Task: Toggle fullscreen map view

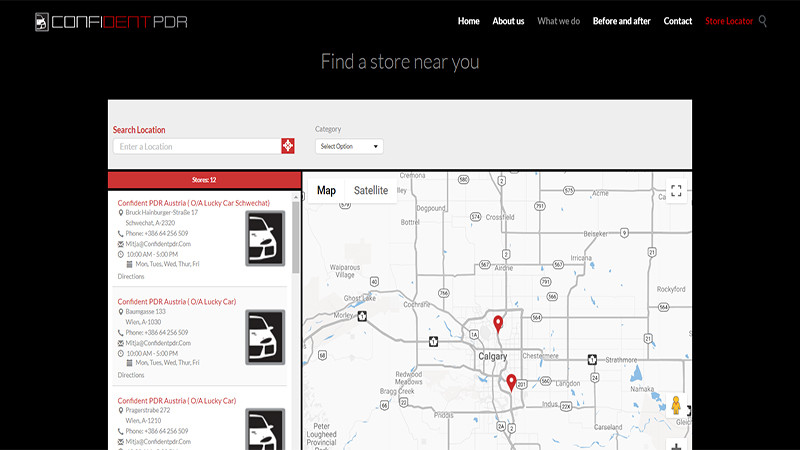Action: coord(676,190)
